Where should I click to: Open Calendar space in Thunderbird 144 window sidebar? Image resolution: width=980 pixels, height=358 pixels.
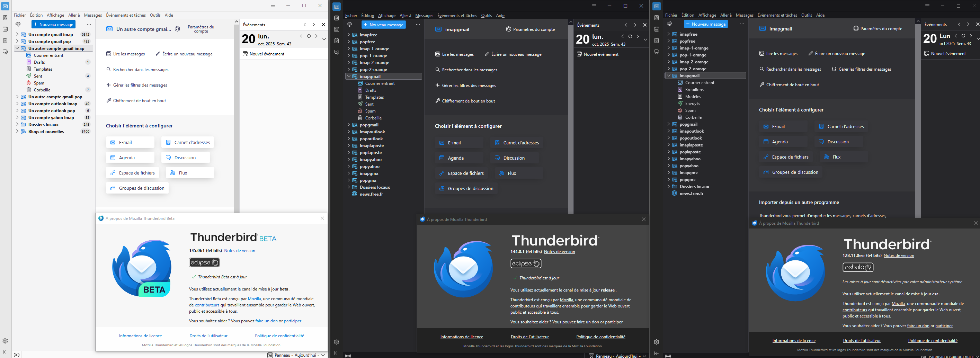pyautogui.click(x=337, y=29)
